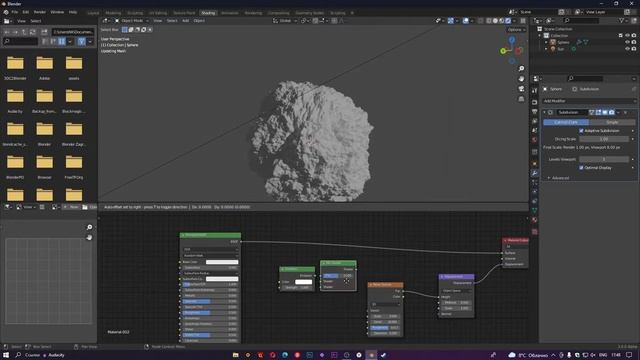Select Simple subdivision type
The width and height of the screenshot is (640, 360).
(x=612, y=122)
